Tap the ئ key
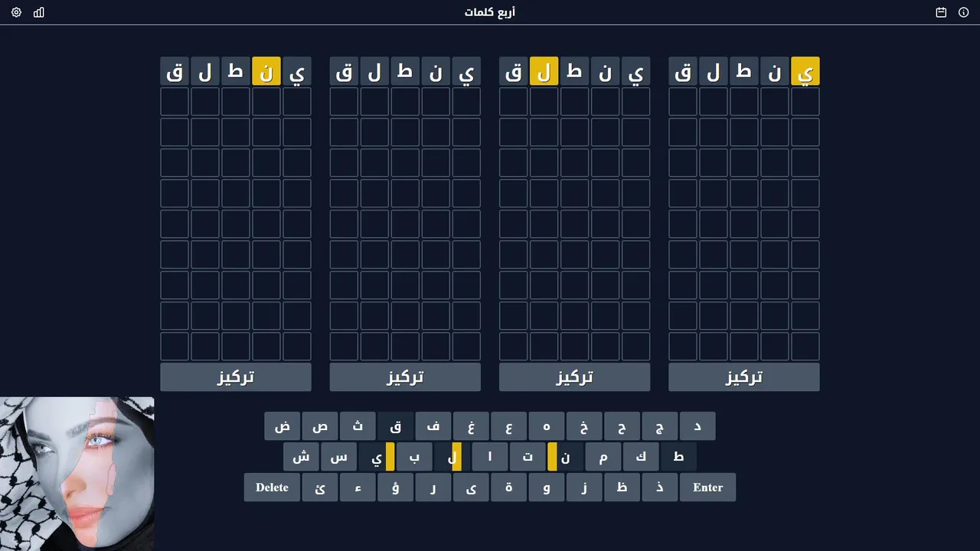This screenshot has height=551, width=980. click(320, 487)
